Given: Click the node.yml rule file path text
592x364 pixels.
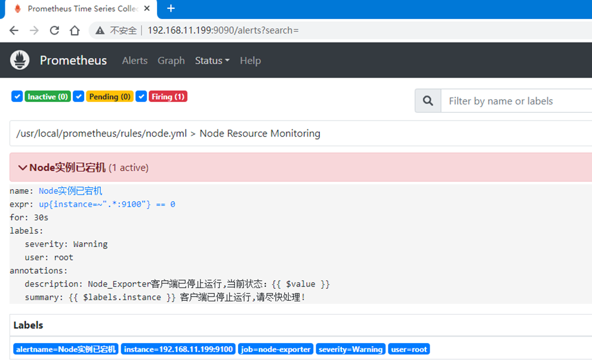Looking at the screenshot, I should pyautogui.click(x=101, y=133).
